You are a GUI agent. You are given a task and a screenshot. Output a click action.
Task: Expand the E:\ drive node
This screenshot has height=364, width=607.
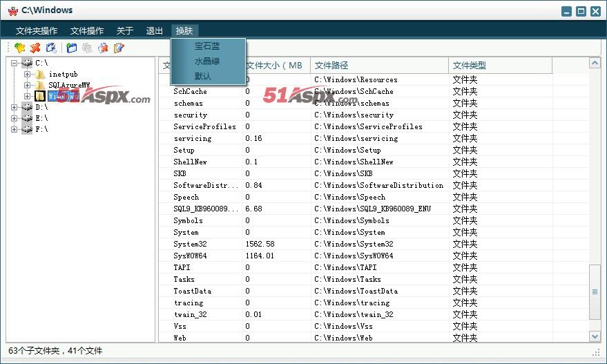click(x=15, y=118)
